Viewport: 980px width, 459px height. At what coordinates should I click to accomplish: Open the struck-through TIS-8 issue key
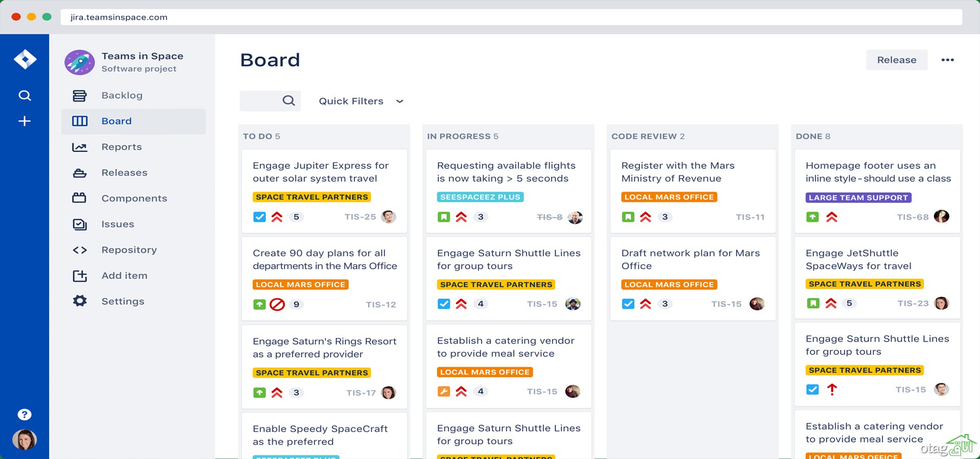click(x=550, y=217)
